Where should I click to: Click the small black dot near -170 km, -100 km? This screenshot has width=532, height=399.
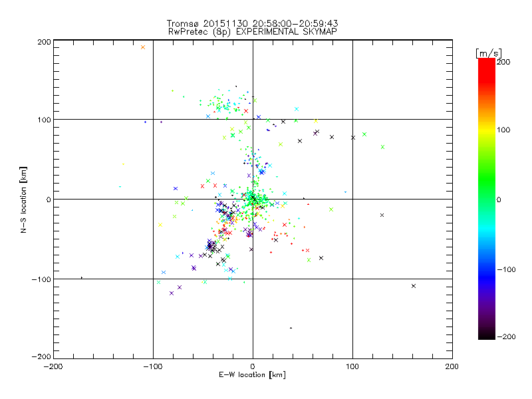tap(81, 277)
